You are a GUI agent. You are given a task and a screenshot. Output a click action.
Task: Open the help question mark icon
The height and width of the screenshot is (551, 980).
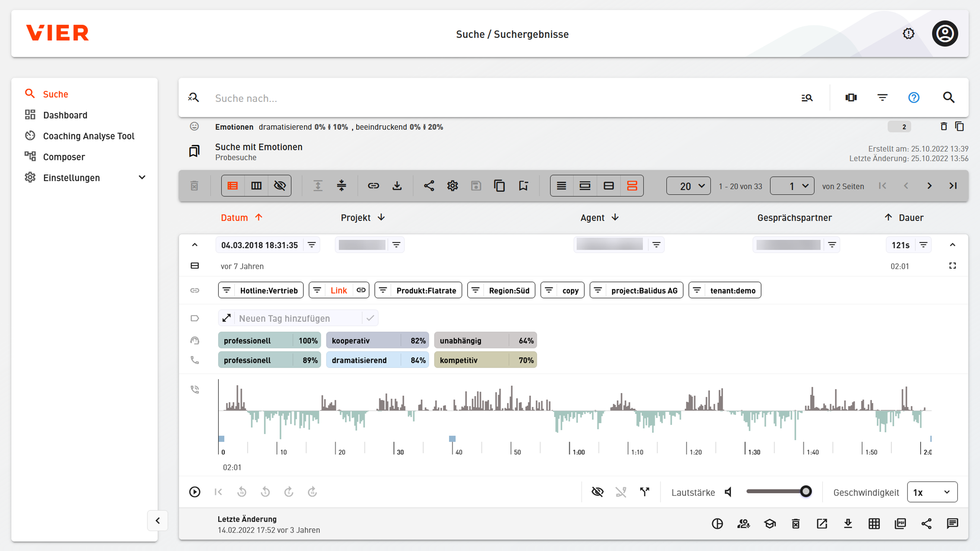pyautogui.click(x=913, y=98)
